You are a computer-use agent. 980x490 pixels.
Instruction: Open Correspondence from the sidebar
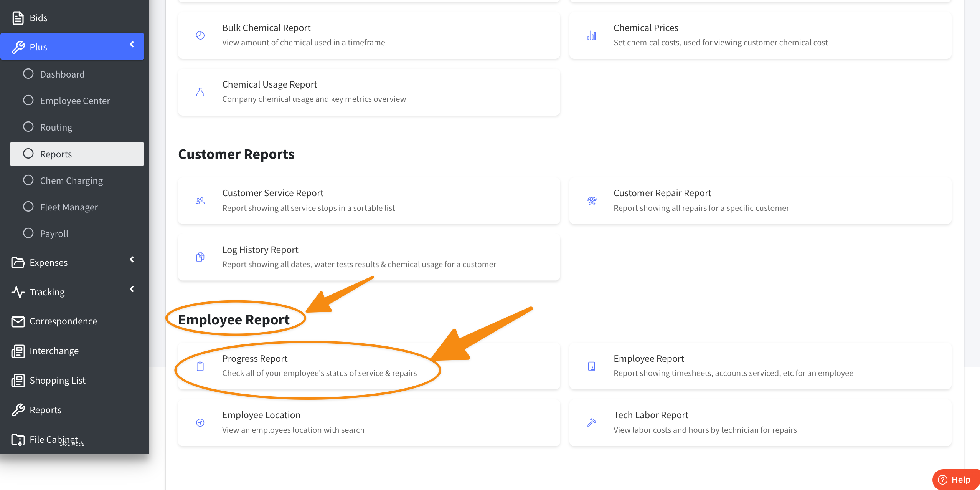pos(63,321)
